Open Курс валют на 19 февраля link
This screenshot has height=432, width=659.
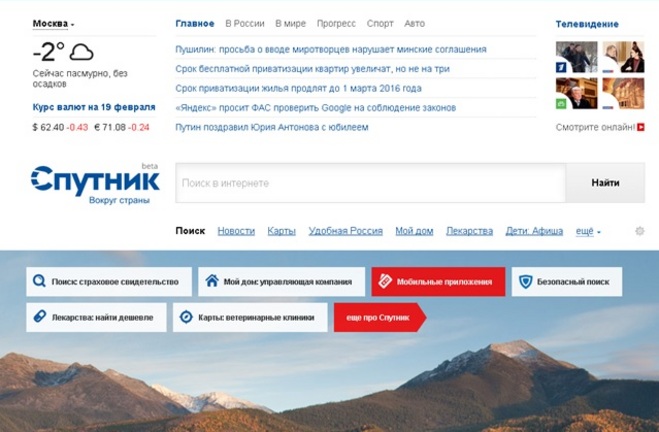click(94, 107)
